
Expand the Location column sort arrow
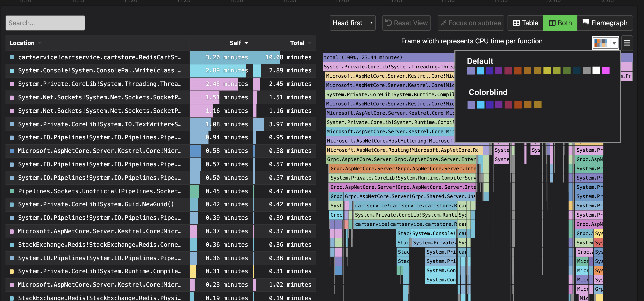point(40,43)
